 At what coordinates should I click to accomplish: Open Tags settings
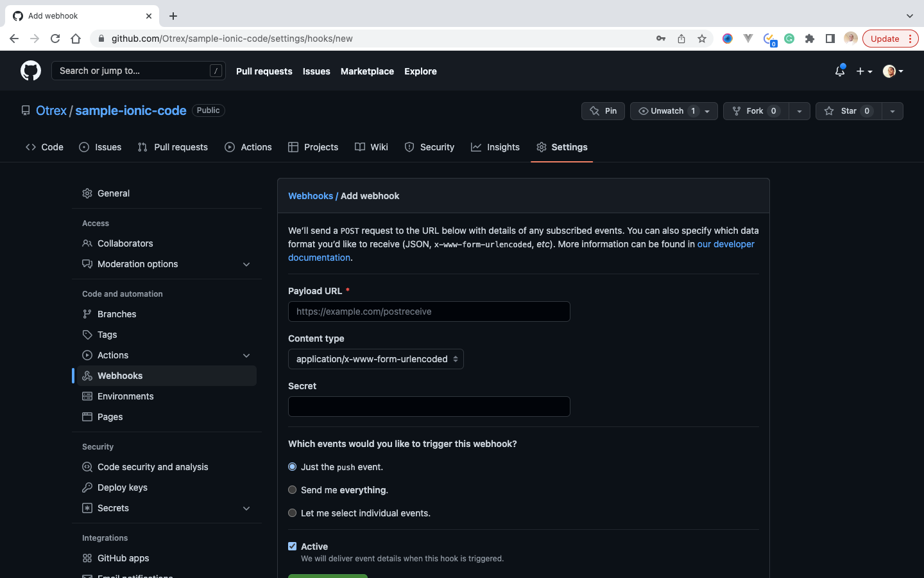tap(167, 335)
